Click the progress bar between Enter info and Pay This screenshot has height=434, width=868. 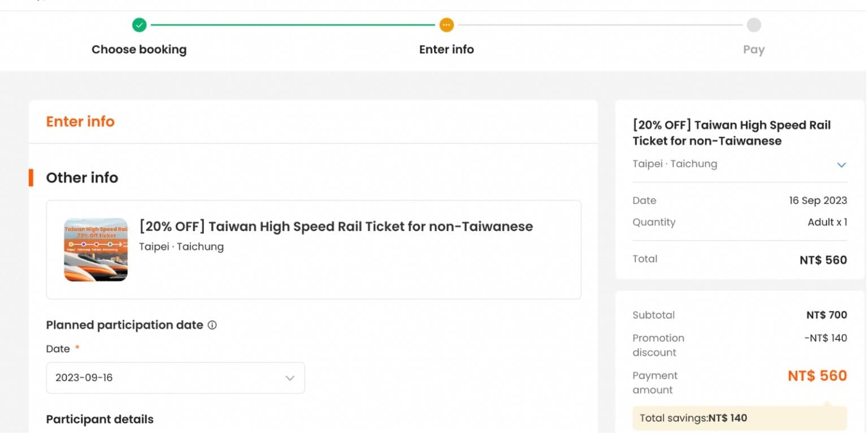tap(599, 25)
